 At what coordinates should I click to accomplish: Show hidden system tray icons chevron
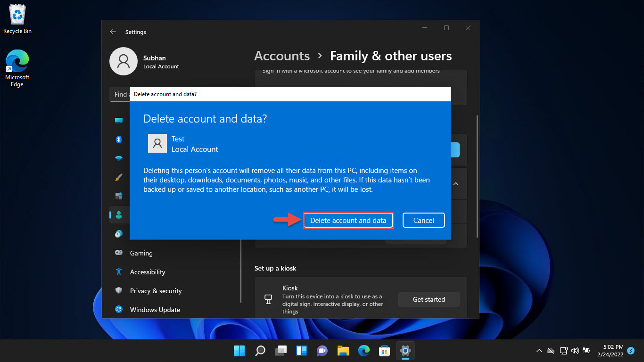pyautogui.click(x=539, y=351)
